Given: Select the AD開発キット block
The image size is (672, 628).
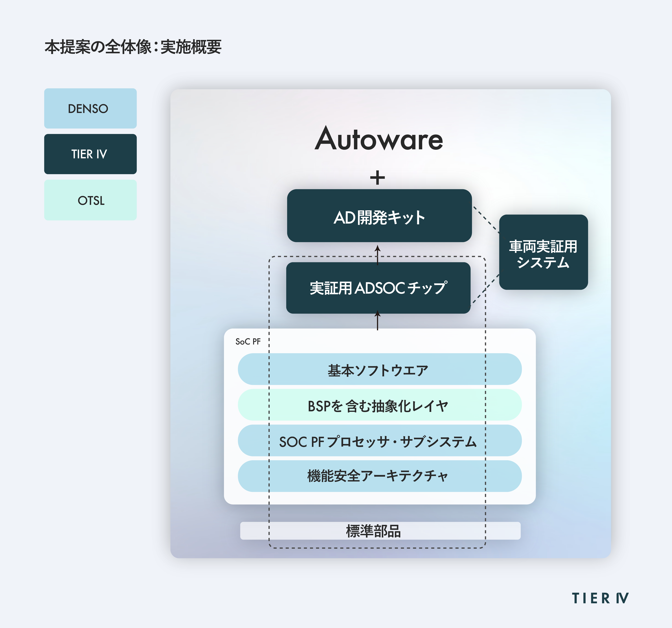Looking at the screenshot, I should click(x=379, y=215).
